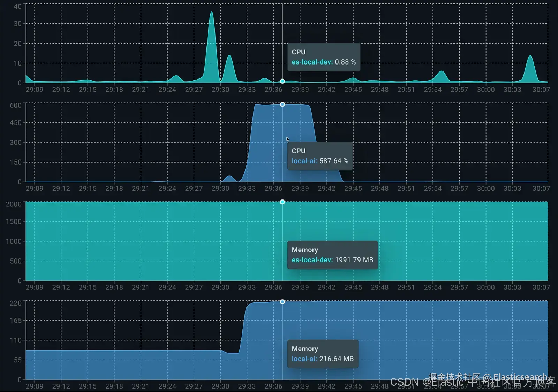
Task: Click the y-axis label 1500
Action: (x=14, y=221)
